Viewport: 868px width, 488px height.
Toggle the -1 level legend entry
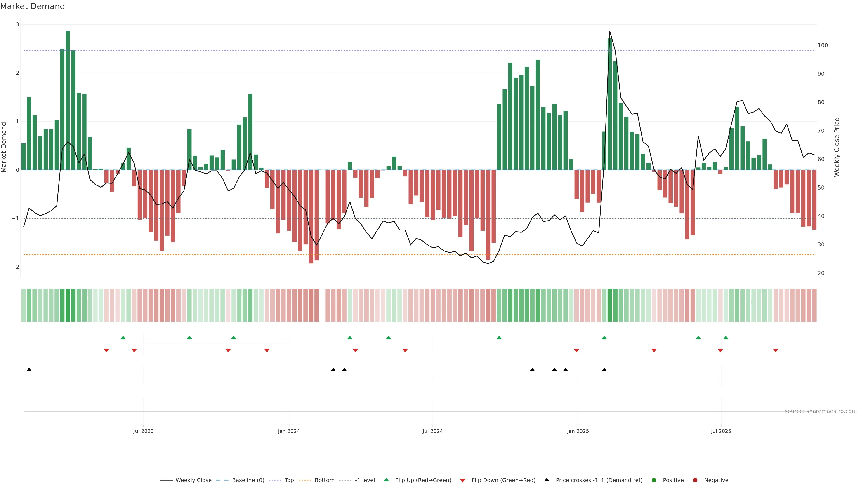tap(365, 480)
